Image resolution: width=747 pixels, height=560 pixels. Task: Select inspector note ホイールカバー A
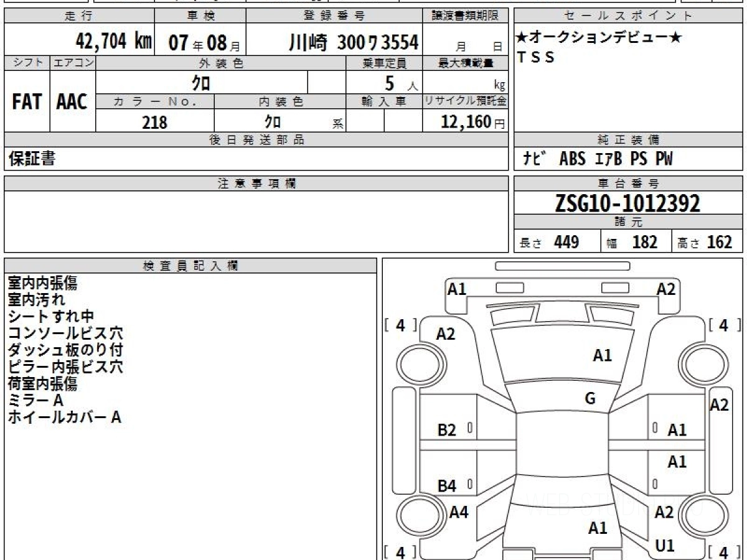[65, 418]
